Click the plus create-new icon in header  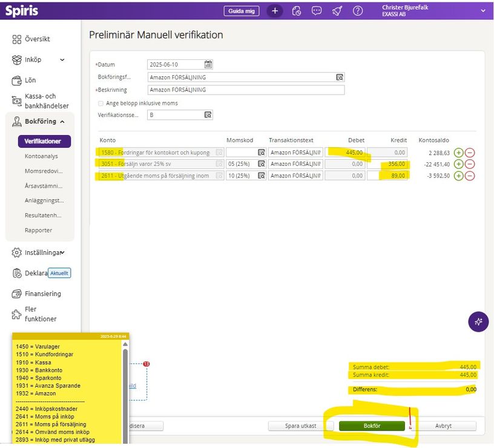[275, 11]
